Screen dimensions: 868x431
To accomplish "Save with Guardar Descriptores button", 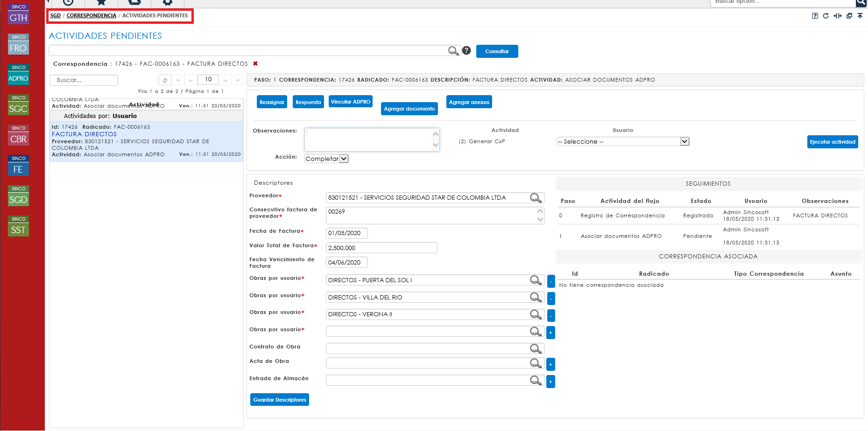I will tap(280, 400).
